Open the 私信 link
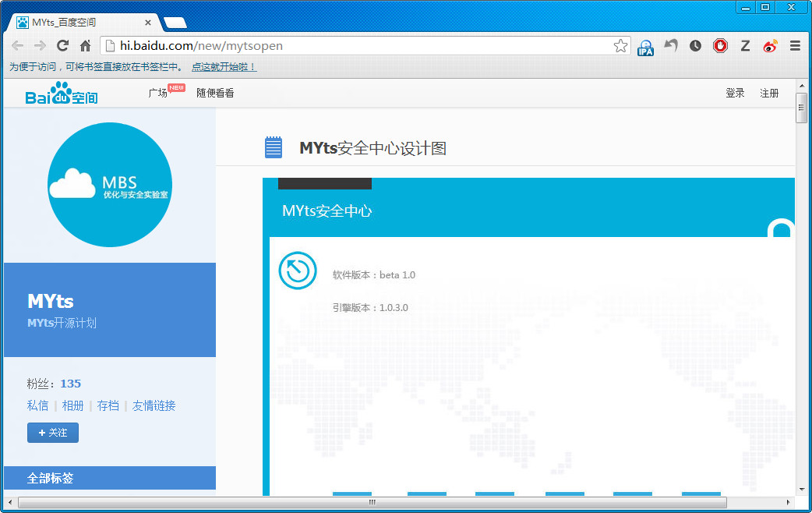Screen dimensions: 812x513 click(37, 405)
